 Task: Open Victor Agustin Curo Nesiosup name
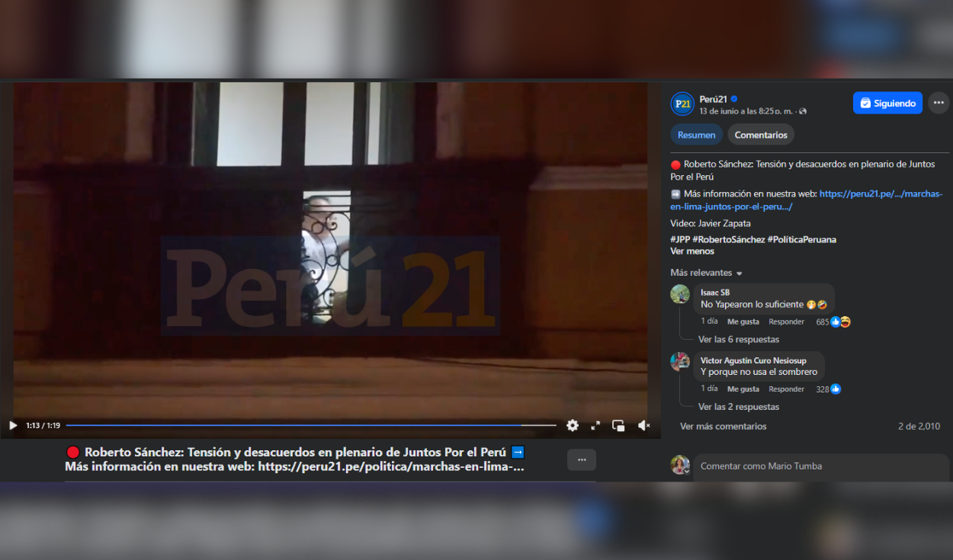753,360
